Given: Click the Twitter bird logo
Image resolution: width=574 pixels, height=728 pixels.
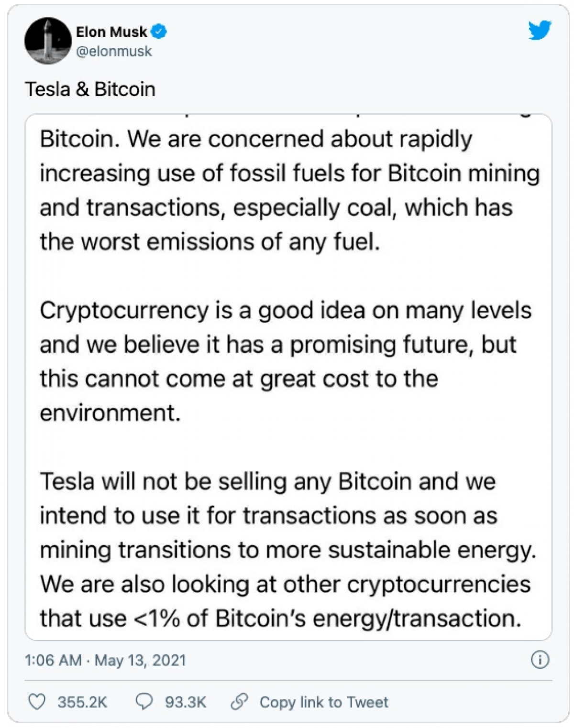Looking at the screenshot, I should pos(540,31).
